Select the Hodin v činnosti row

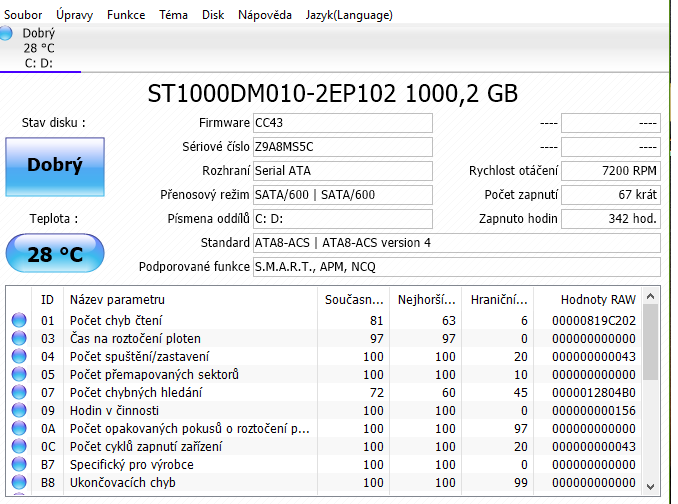pos(324,411)
